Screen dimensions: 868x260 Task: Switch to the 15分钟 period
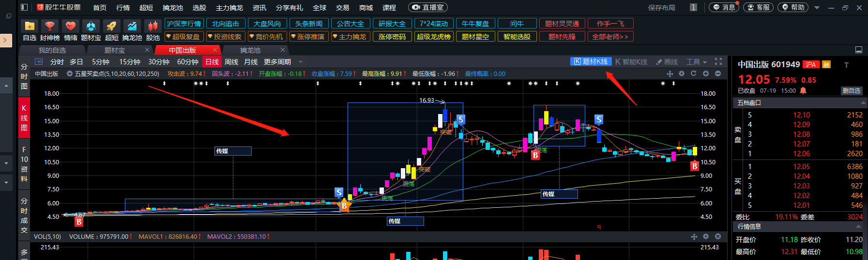click(130, 61)
